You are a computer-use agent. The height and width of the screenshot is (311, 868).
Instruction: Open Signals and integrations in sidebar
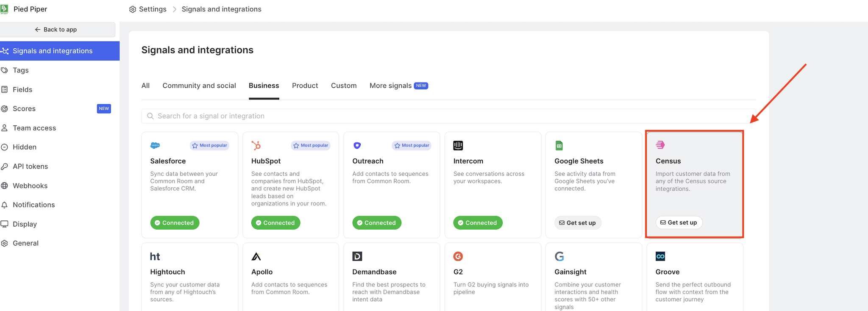tap(59, 51)
